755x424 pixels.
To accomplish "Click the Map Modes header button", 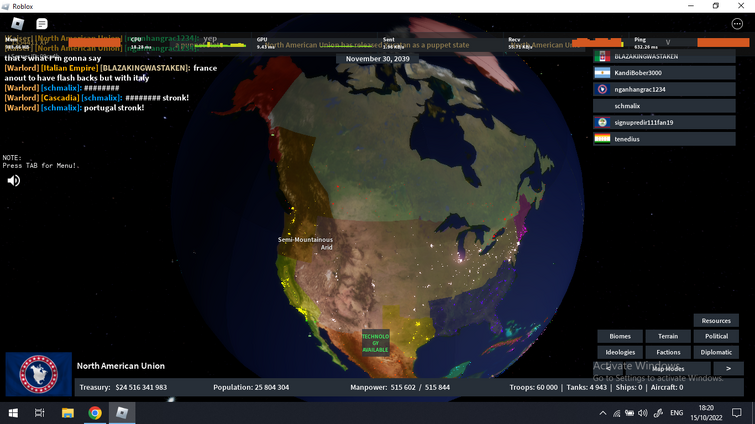I will (x=668, y=369).
